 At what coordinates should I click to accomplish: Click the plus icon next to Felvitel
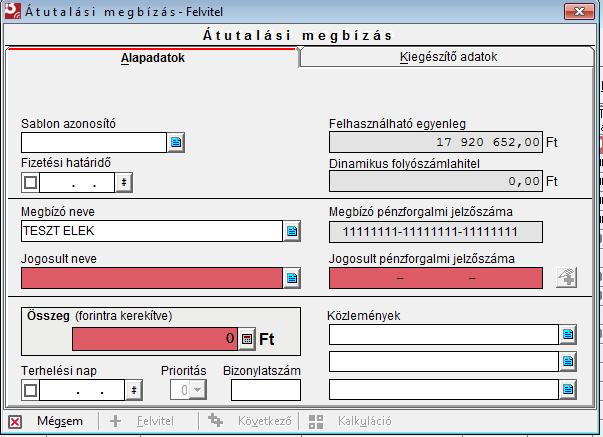pos(115,421)
